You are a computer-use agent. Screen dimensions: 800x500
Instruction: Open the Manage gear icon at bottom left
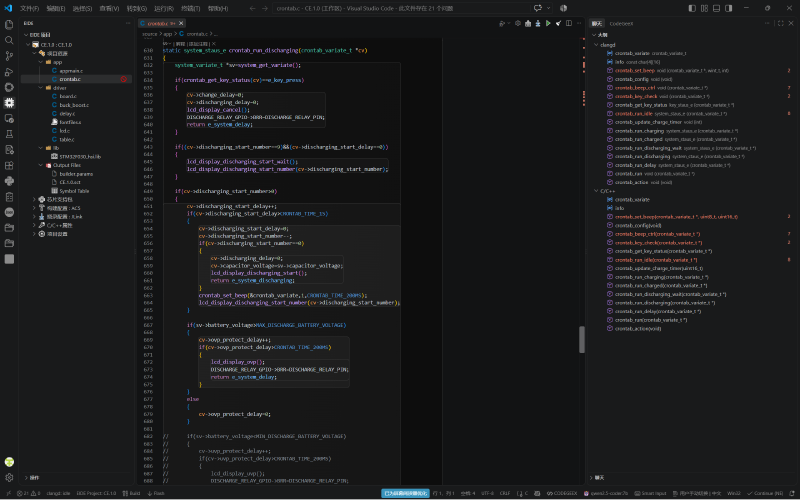[9, 478]
